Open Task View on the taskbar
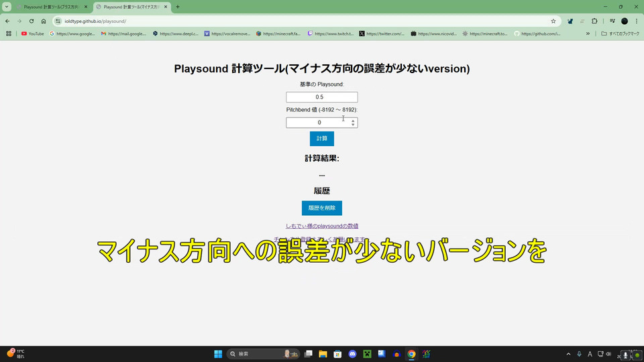Screen dimensions: 644x362 pyautogui.click(x=309, y=354)
